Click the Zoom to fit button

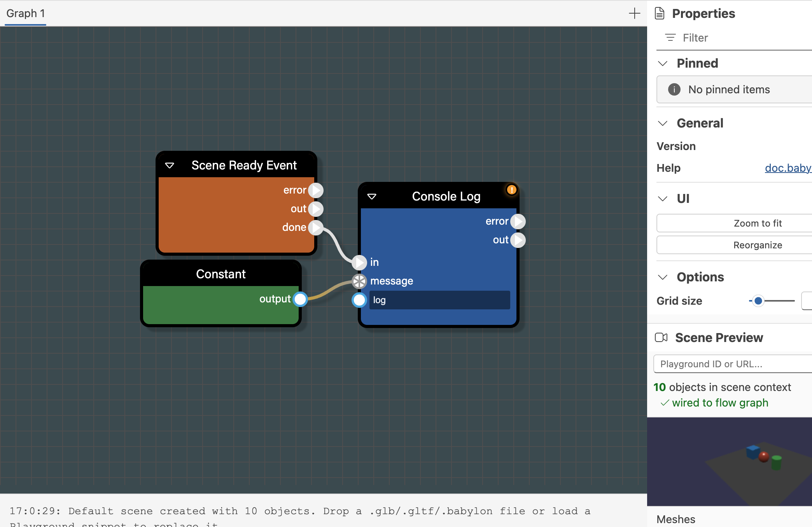click(734, 223)
